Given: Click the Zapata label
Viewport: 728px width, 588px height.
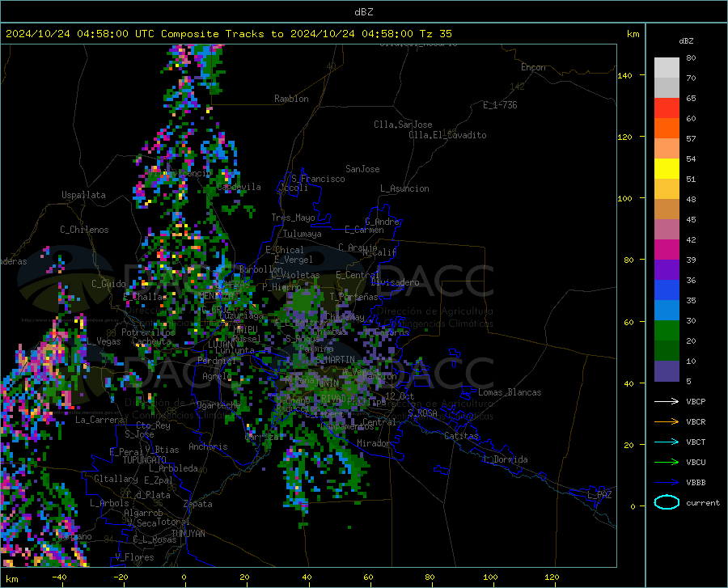Looking at the screenshot, I should [x=198, y=504].
